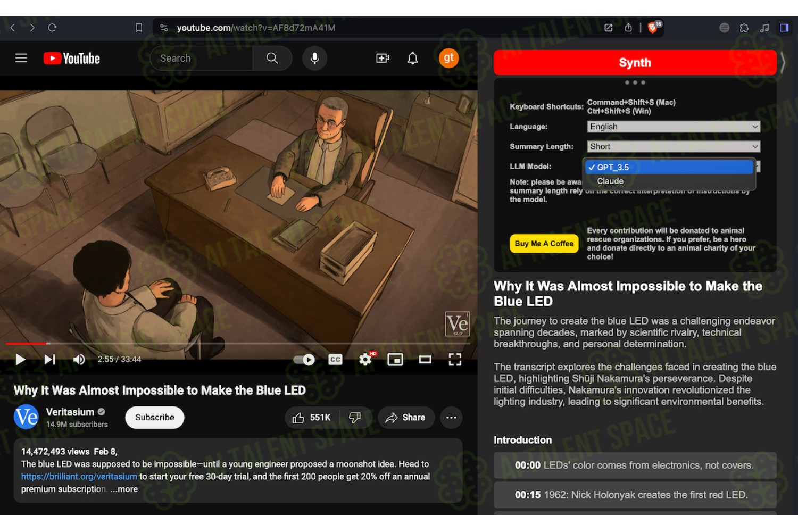Open notifications bell
The width and height of the screenshot is (798, 532).
coord(413,58)
